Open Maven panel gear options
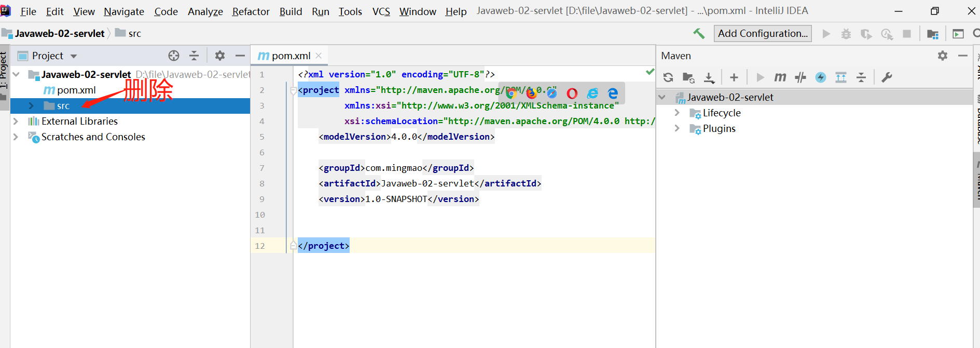The width and height of the screenshot is (980, 348). [943, 56]
